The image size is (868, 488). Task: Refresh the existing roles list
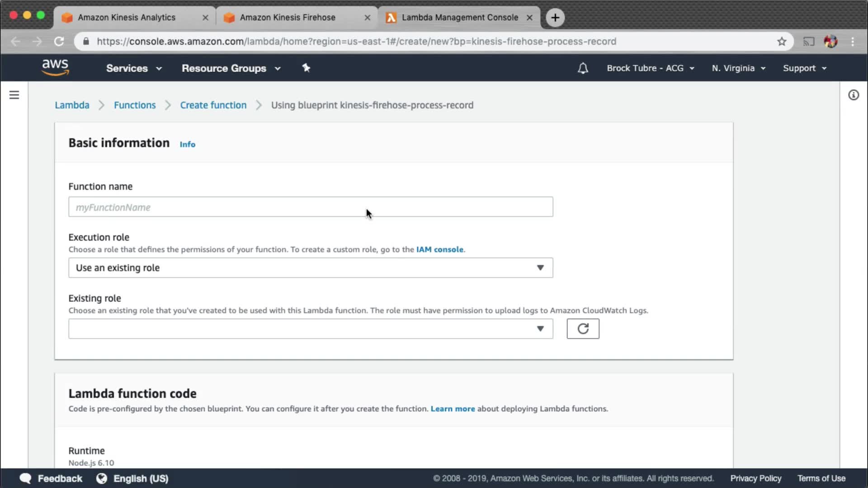click(x=583, y=328)
